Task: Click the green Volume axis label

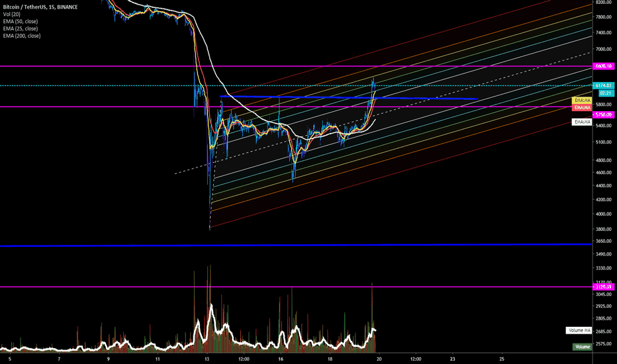Action: tap(583, 347)
